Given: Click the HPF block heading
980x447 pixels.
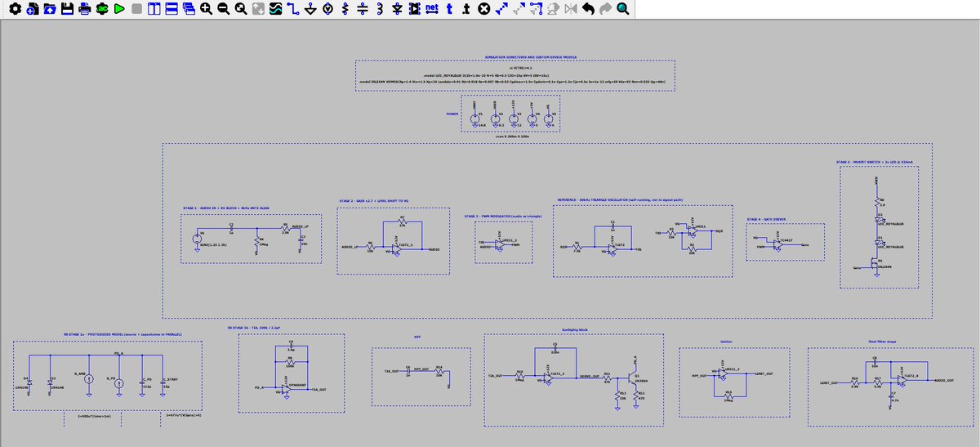Looking at the screenshot, I should (417, 337).
